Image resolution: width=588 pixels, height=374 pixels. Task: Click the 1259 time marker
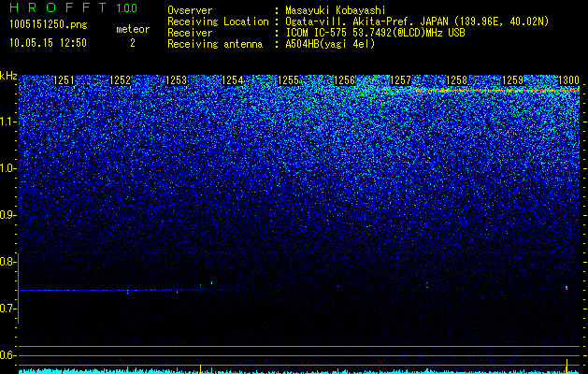click(512, 80)
